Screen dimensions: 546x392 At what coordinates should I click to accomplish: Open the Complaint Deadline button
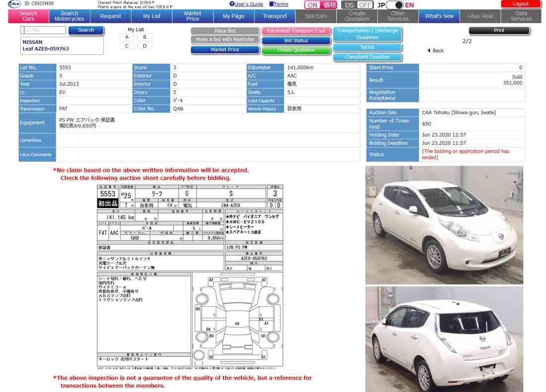point(367,57)
